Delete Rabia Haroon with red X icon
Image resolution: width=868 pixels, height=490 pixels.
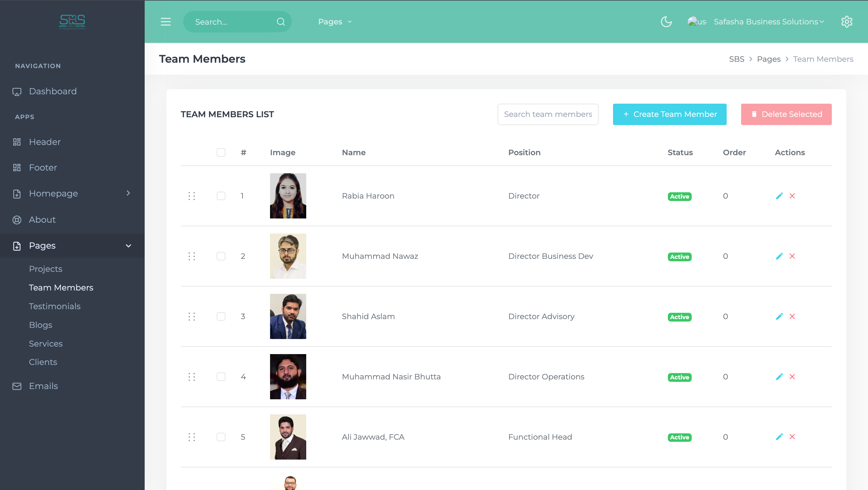[792, 196]
